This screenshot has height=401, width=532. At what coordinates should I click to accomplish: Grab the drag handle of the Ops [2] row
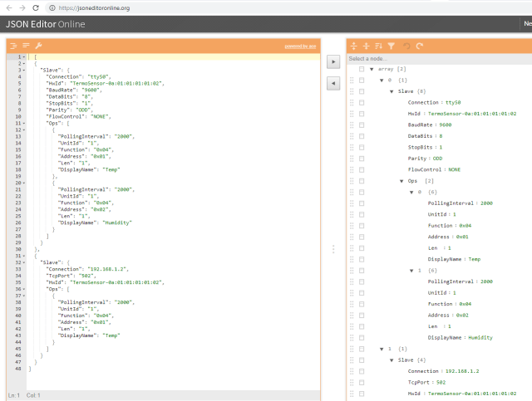pos(352,181)
